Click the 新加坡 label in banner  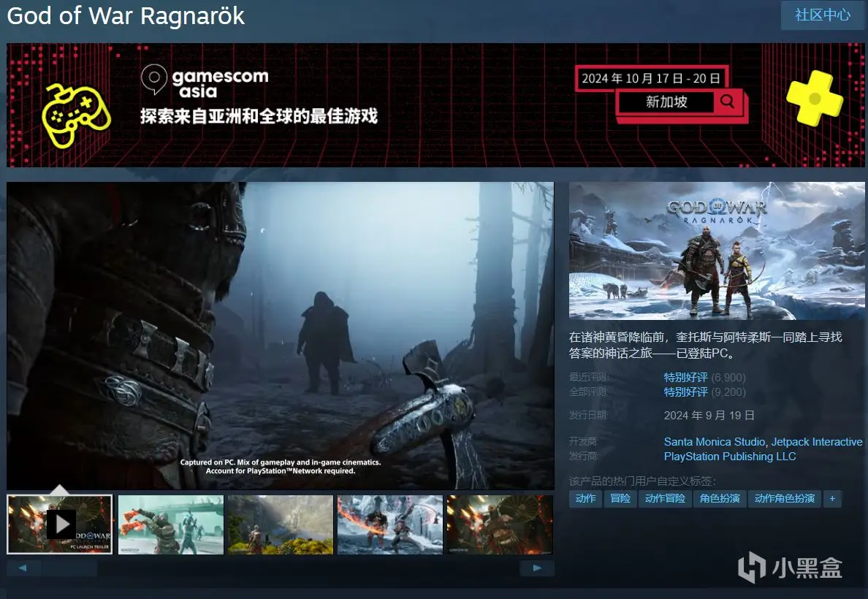pos(666,102)
